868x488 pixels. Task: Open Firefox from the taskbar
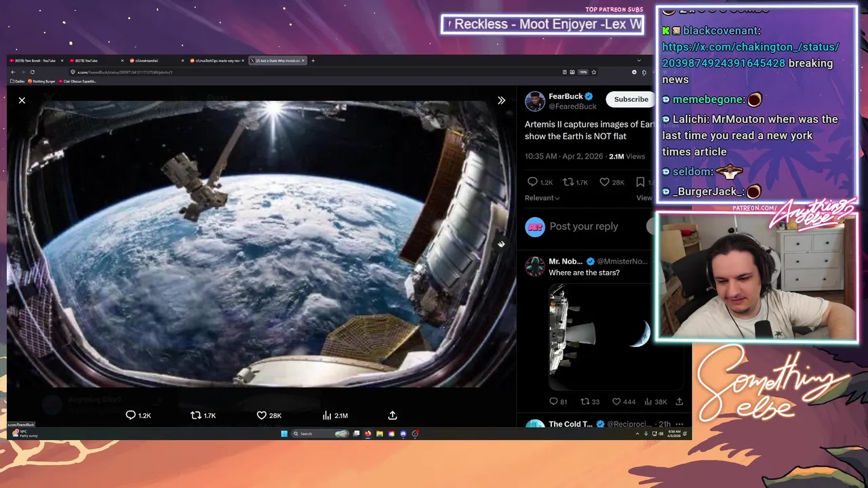click(x=368, y=434)
